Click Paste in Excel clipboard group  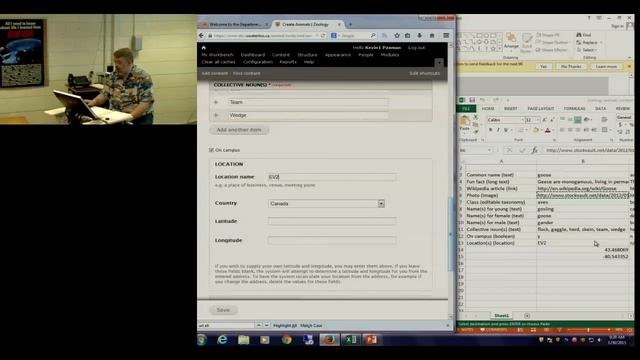pyautogui.click(x=465, y=124)
